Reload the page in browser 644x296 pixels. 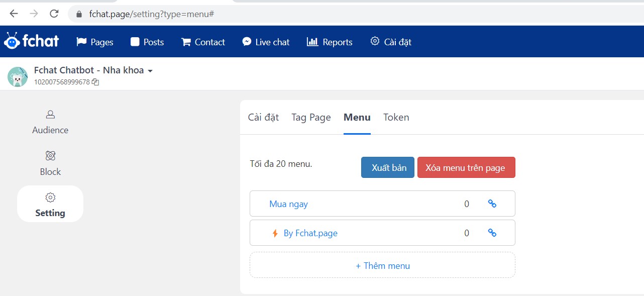coord(54,14)
